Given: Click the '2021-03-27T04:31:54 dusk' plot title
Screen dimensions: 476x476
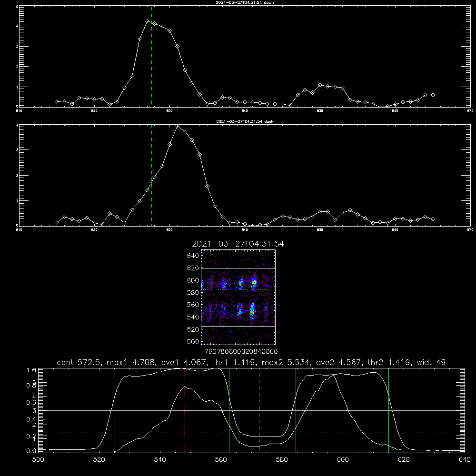Looking at the screenshot, I should pos(245,121).
